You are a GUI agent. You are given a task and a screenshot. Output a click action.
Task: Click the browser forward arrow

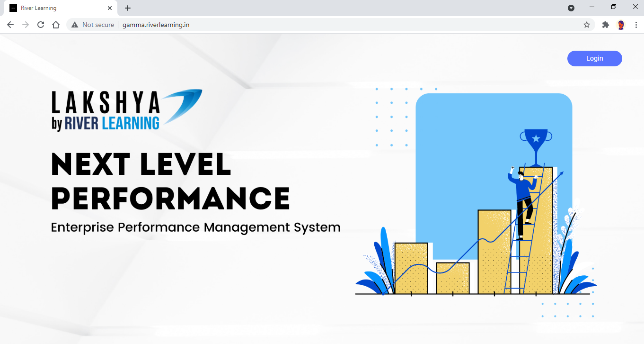26,25
